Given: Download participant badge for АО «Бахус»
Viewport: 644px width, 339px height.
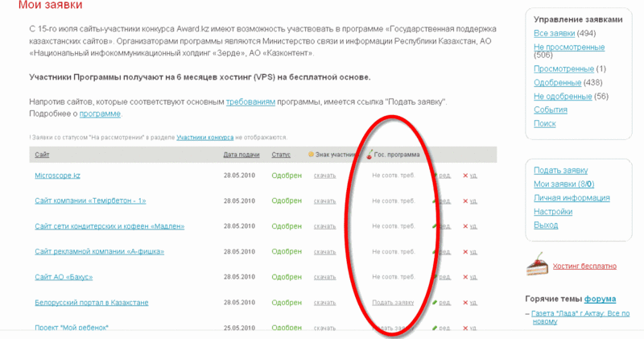Looking at the screenshot, I should pyautogui.click(x=325, y=277).
